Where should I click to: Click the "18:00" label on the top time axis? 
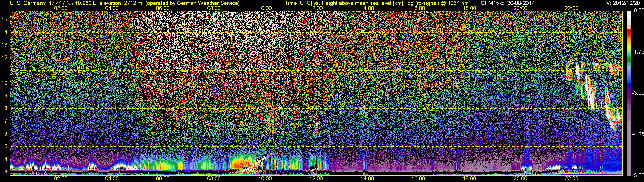[469, 8]
